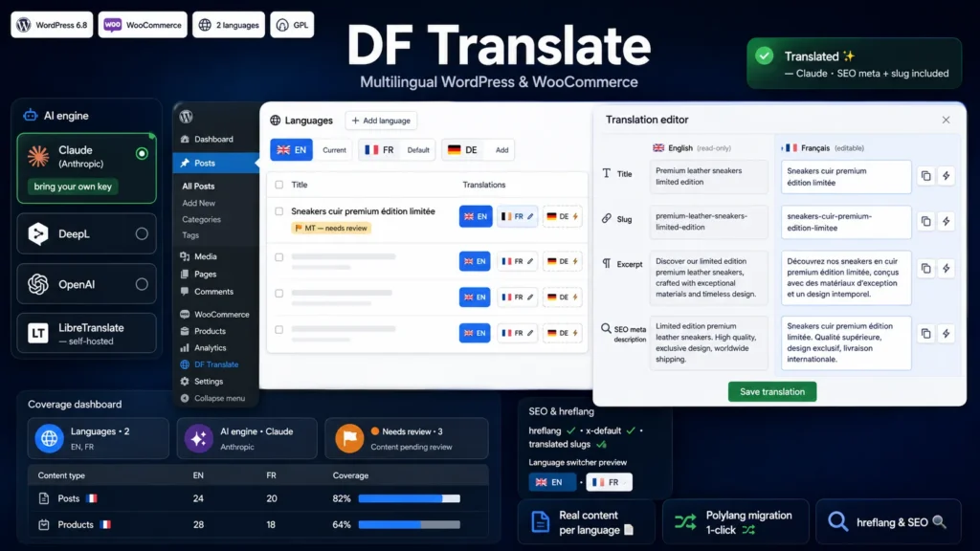Image resolution: width=980 pixels, height=551 pixels.
Task: Switch language preview to EN
Action: pyautogui.click(x=552, y=482)
